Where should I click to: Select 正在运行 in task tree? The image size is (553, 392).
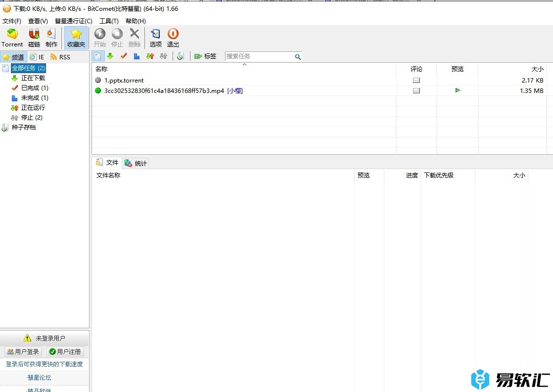click(33, 108)
